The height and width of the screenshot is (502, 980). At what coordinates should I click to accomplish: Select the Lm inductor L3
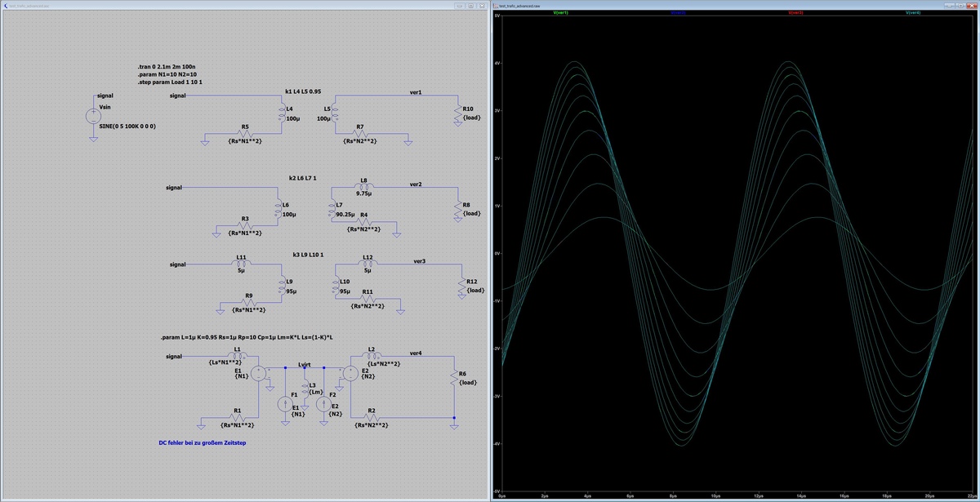305,389
